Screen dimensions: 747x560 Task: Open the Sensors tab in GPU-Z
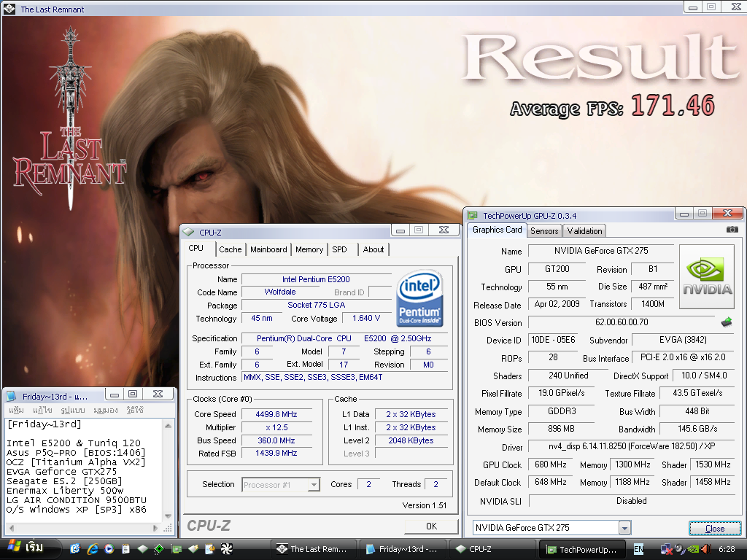pos(544,231)
